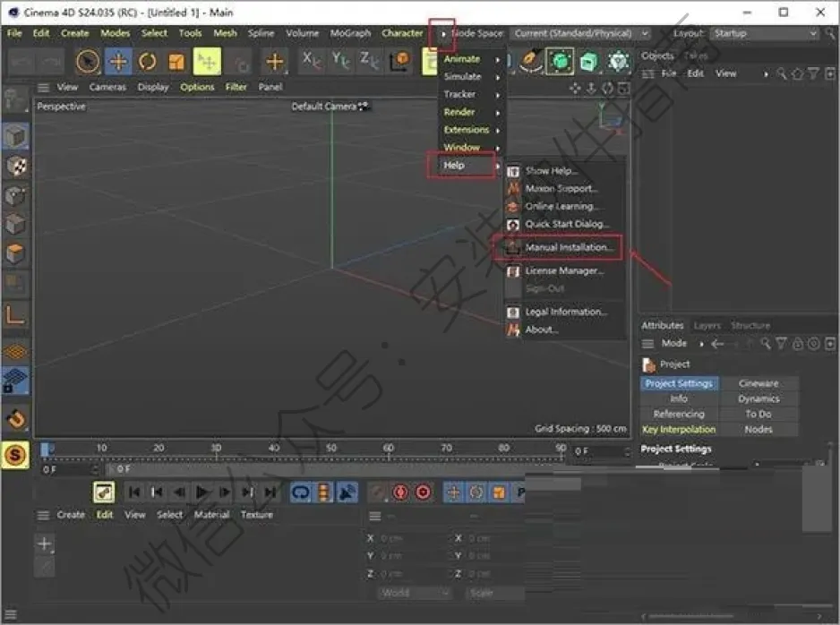
Task: Add a new material with plus icon
Action: pyautogui.click(x=45, y=544)
